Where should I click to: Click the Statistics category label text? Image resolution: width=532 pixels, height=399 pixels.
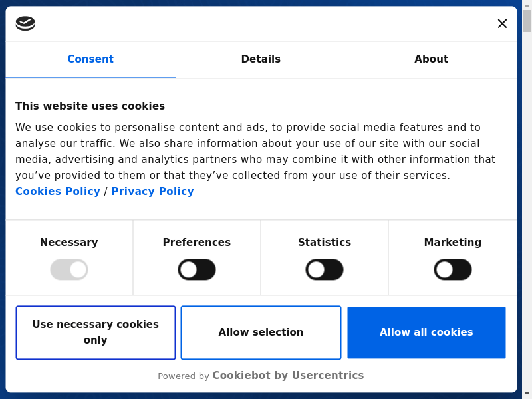pos(325,243)
